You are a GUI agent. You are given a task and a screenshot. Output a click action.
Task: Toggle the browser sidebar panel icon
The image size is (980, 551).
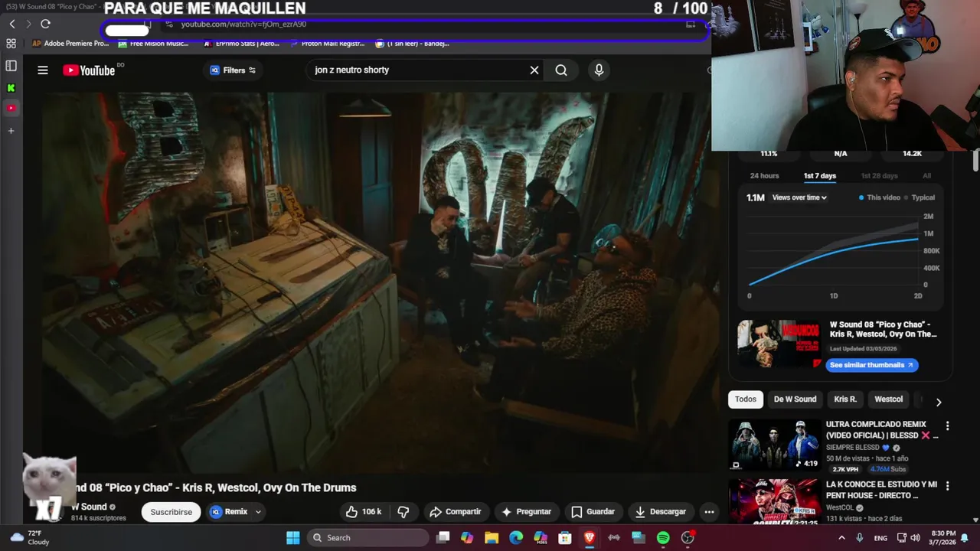pos(11,66)
